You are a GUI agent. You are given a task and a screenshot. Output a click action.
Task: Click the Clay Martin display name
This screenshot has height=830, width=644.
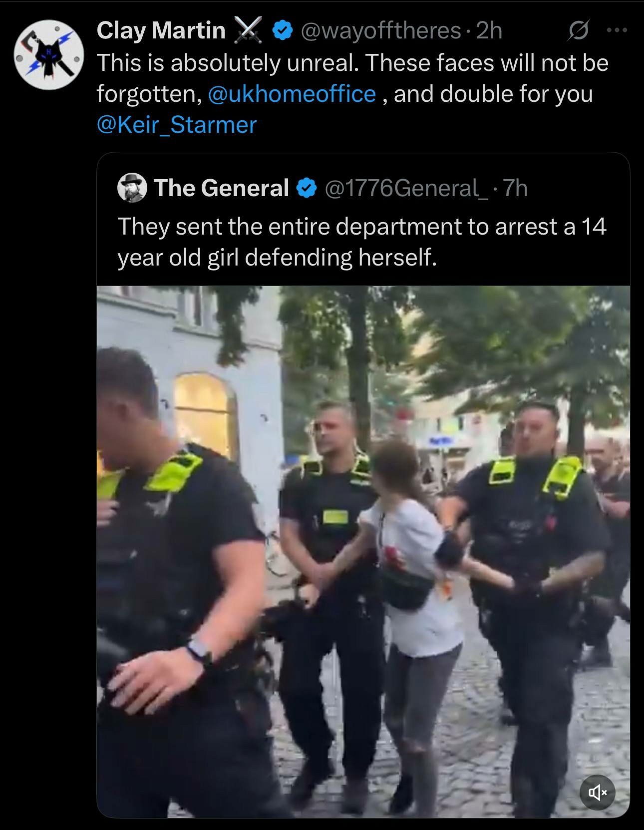click(x=161, y=30)
